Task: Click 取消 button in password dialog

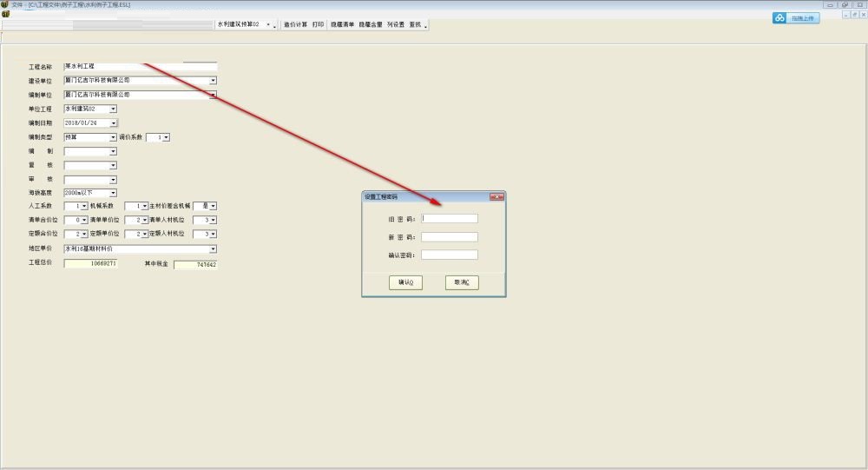Action: pos(462,282)
